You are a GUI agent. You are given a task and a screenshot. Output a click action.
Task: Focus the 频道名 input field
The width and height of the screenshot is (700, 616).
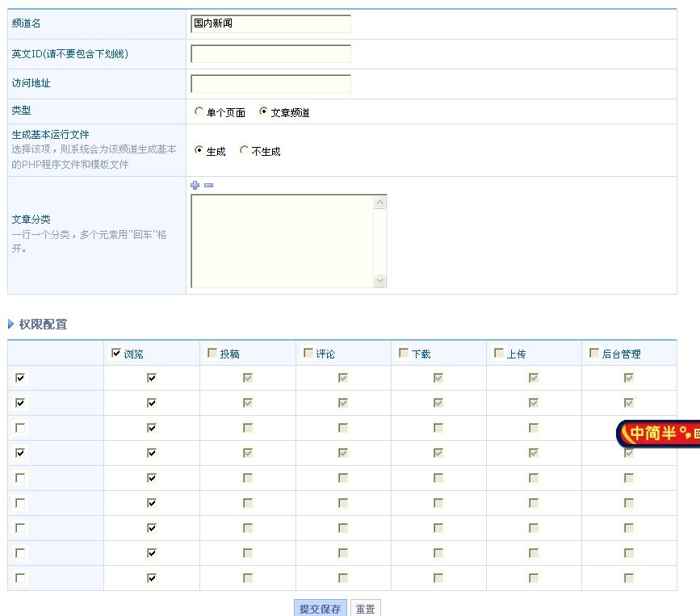click(x=270, y=23)
